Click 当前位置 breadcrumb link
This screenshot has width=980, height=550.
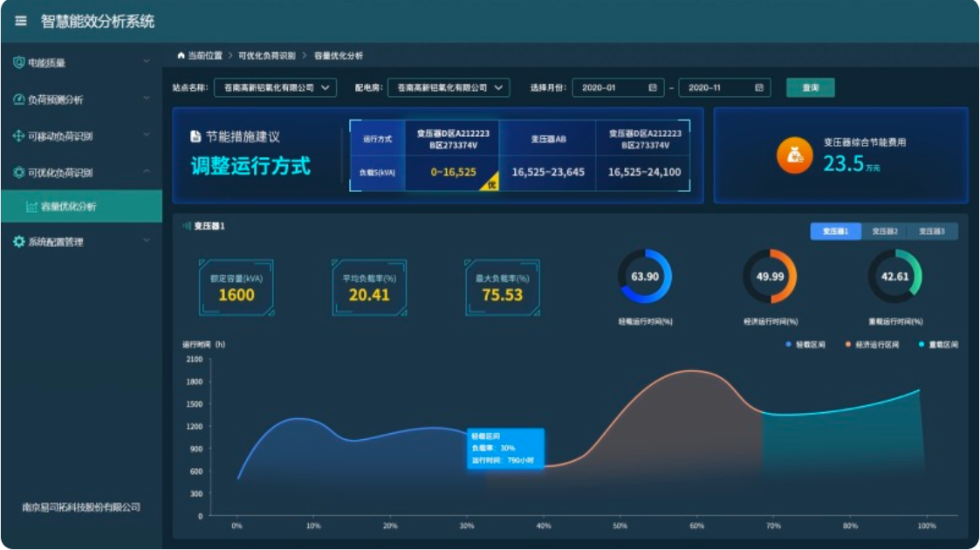click(205, 56)
